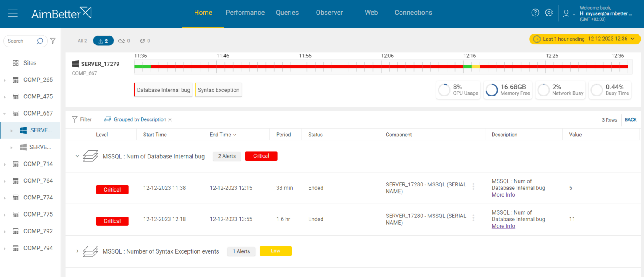This screenshot has height=277, width=644.
Task: Open the hamburger menu
Action: [13, 13]
